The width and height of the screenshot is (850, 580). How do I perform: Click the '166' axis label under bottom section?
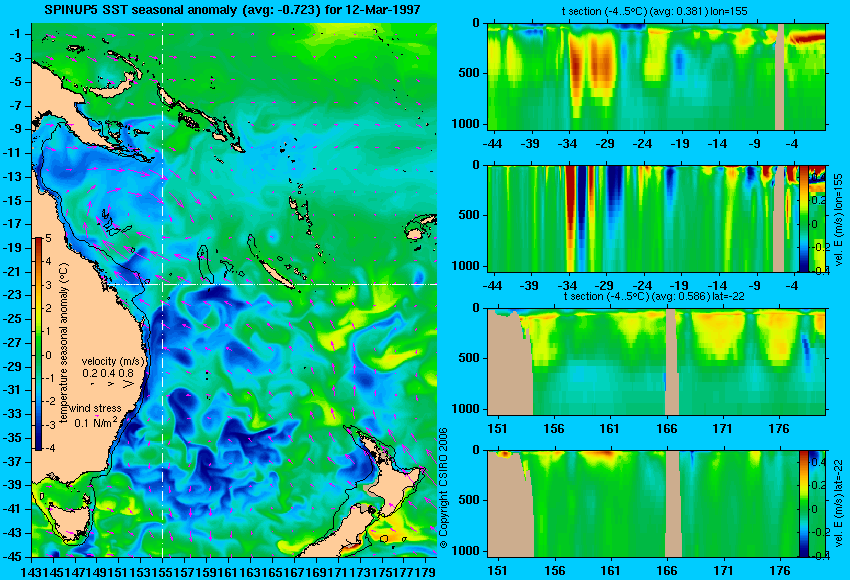[667, 571]
